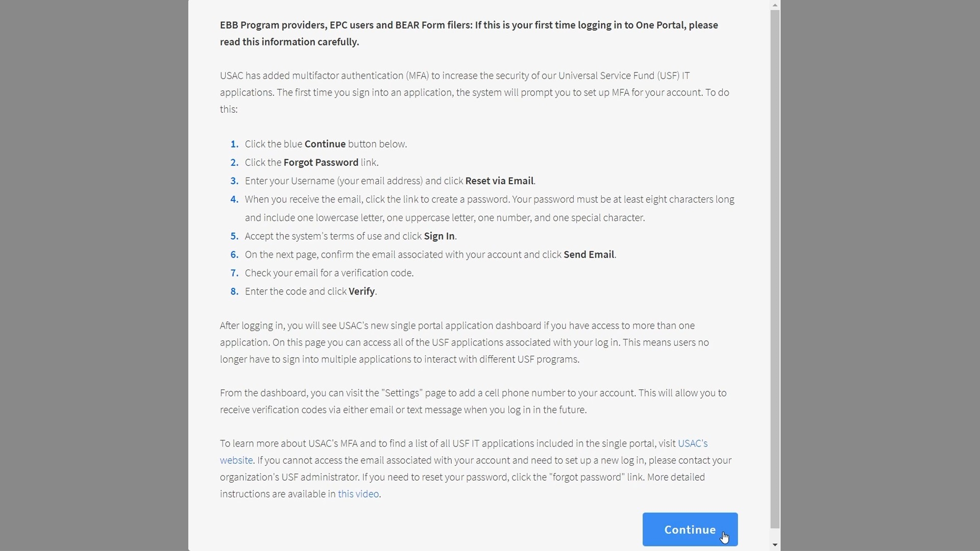Click the blue Continue button
This screenshot has width=980, height=551.
pos(690,529)
